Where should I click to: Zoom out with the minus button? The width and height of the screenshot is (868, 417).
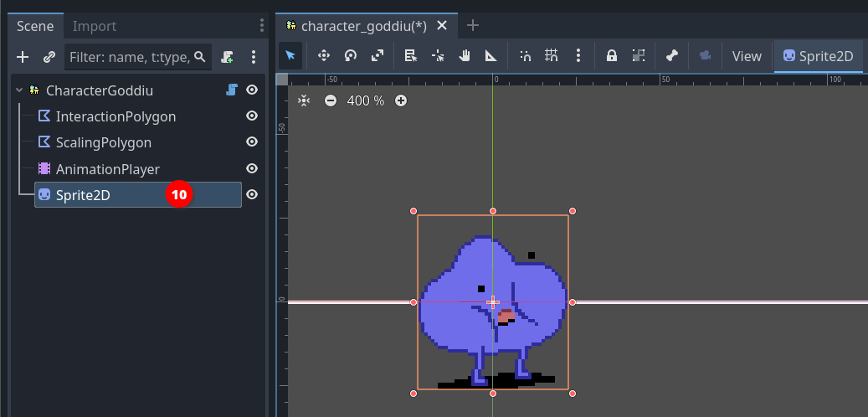(x=331, y=100)
